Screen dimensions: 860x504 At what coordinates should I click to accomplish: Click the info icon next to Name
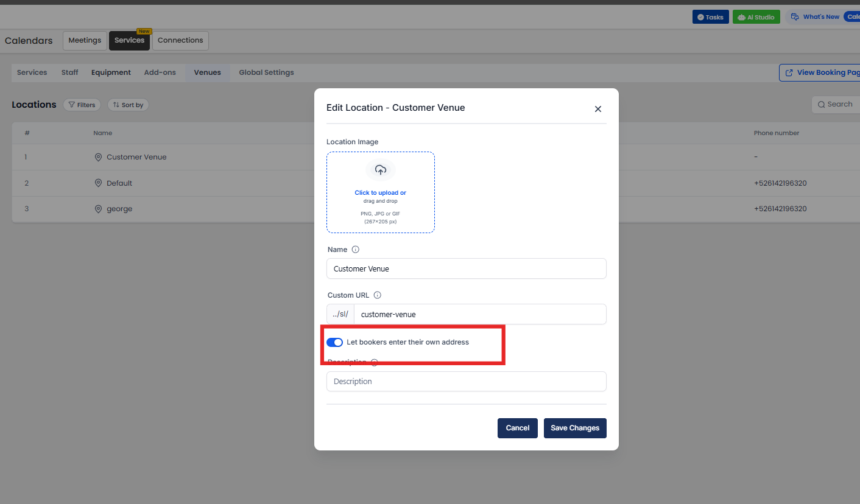(x=356, y=250)
